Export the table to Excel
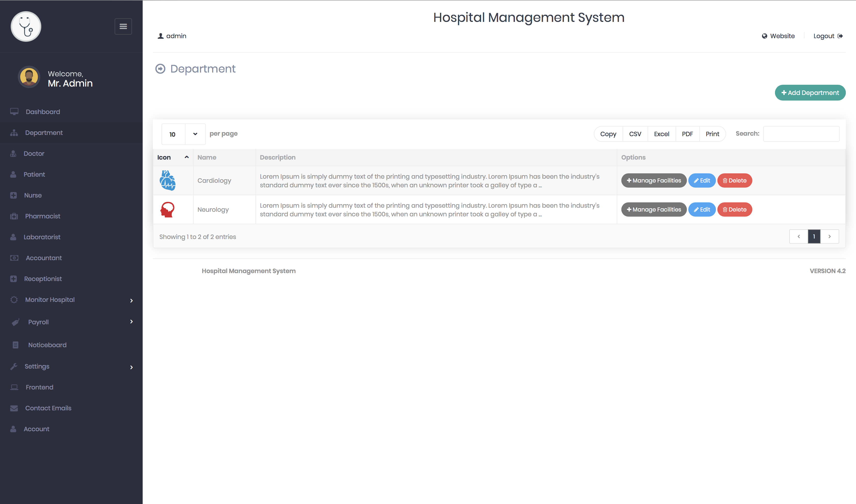Image resolution: width=856 pixels, height=504 pixels. click(661, 134)
